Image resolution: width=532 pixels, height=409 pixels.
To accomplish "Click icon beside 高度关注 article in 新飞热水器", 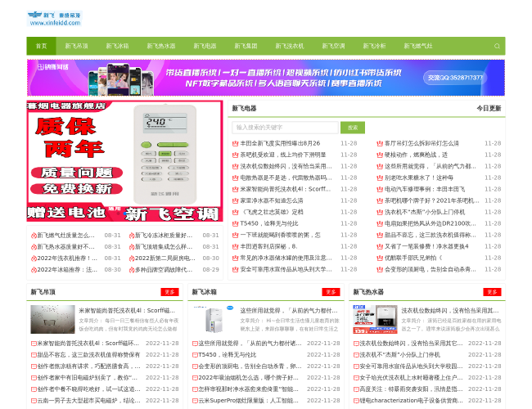I will (x=357, y=389).
